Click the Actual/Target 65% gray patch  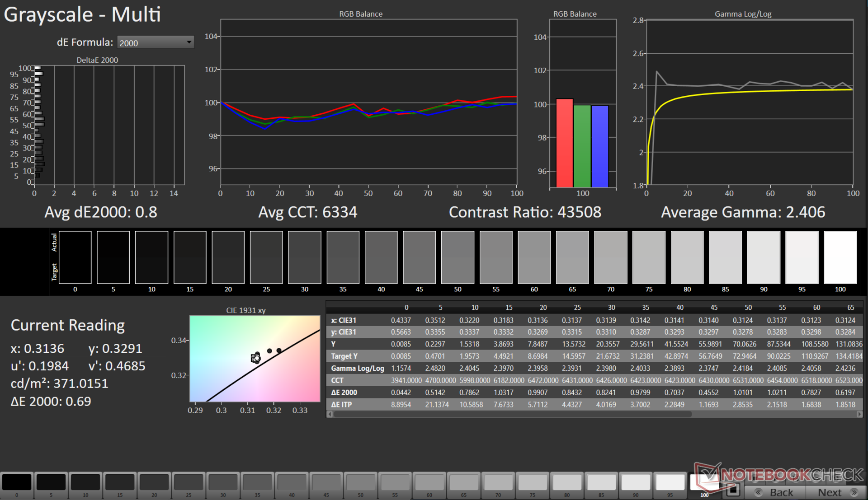coord(572,257)
